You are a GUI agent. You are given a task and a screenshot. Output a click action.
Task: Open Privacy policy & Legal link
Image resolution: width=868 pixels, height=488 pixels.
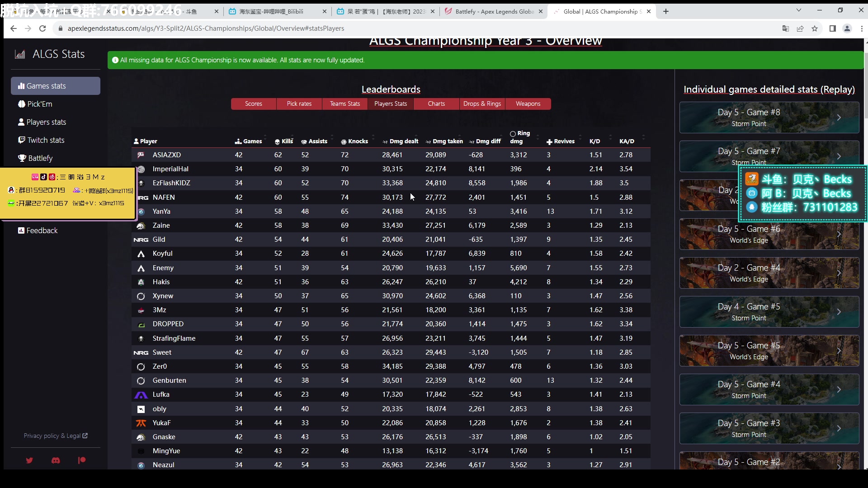(56, 436)
